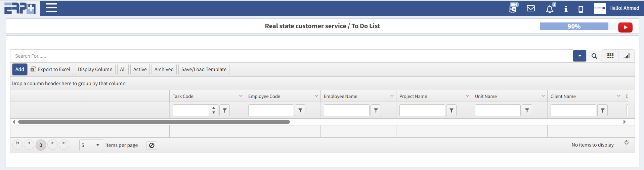
Task: Click the mobile phone icon
Action: click(x=581, y=9)
